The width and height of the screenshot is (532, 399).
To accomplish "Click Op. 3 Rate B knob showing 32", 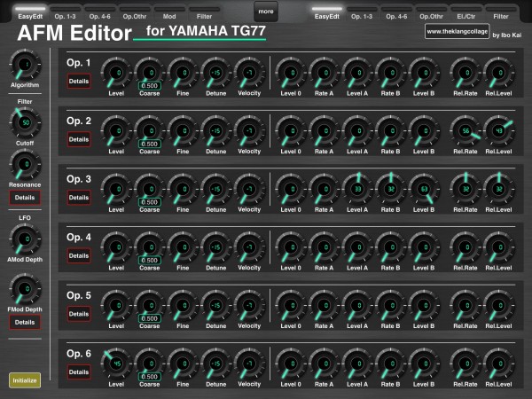I will 390,189.
